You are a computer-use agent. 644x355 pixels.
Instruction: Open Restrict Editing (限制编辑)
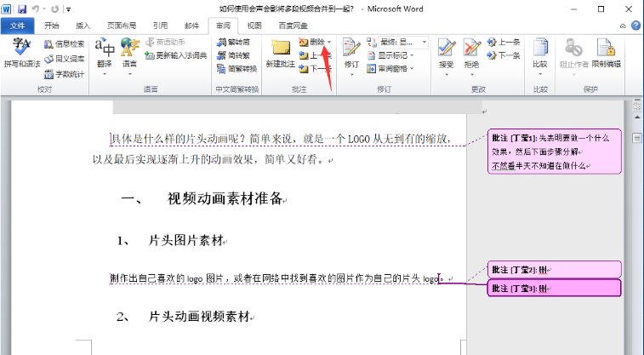[607, 54]
